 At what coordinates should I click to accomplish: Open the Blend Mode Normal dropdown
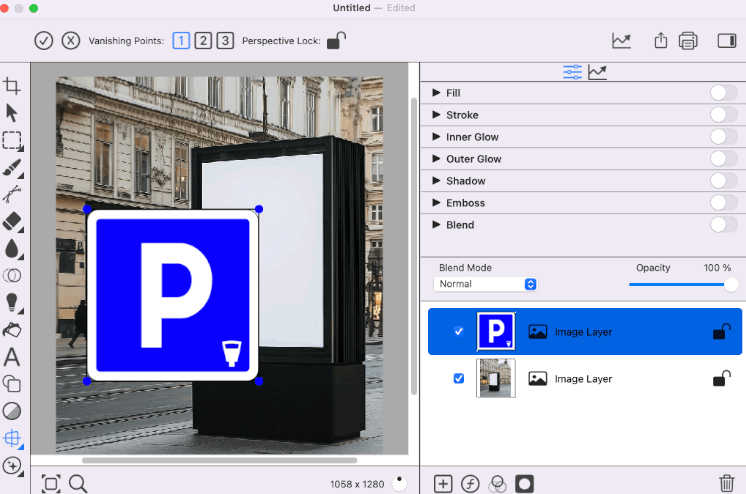[486, 284]
